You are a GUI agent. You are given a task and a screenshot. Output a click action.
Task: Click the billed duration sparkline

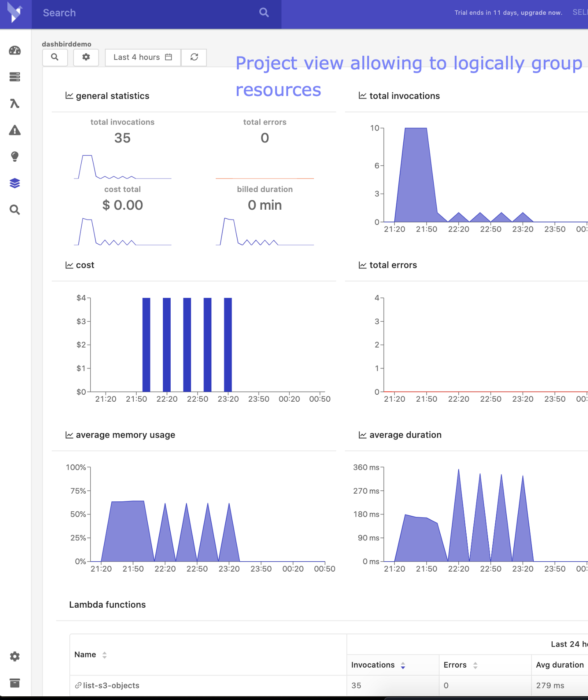[265, 232]
